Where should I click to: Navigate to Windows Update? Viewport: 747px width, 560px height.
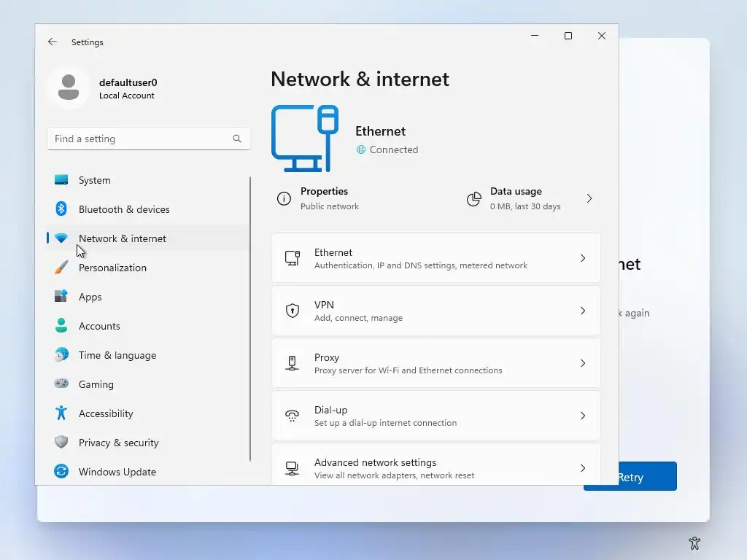click(x=148, y=472)
